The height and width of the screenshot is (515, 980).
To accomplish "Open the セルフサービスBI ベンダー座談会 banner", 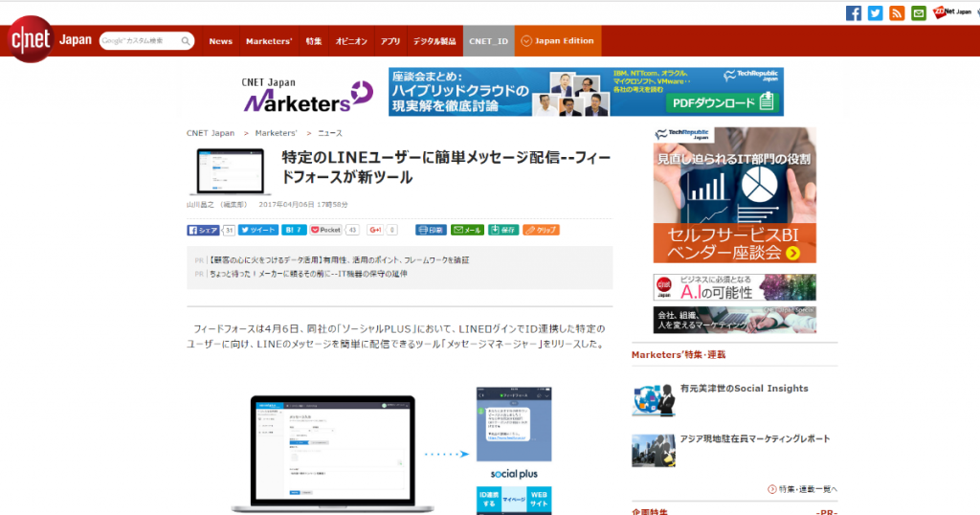I will (x=734, y=195).
